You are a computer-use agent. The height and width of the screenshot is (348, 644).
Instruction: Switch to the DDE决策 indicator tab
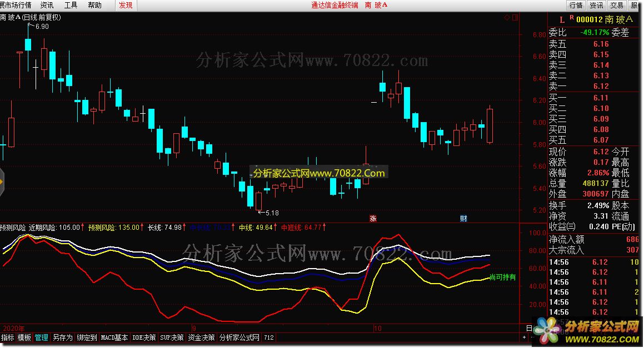click(x=144, y=338)
